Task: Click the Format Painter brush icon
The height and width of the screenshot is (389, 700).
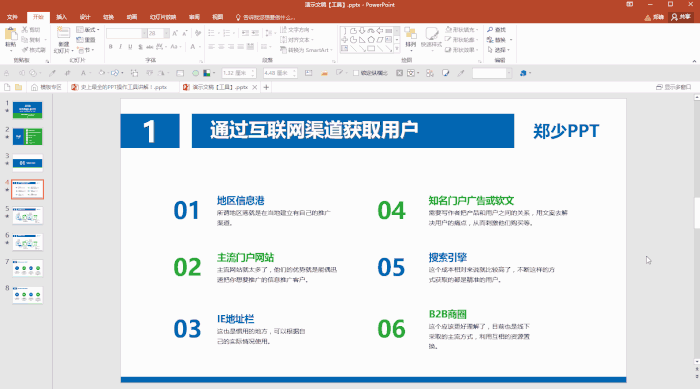Action: [25, 50]
